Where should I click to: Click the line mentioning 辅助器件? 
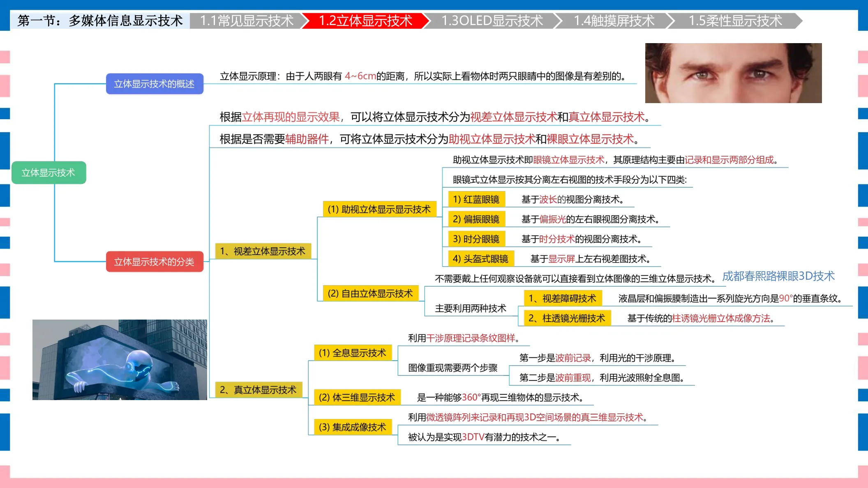(x=429, y=139)
